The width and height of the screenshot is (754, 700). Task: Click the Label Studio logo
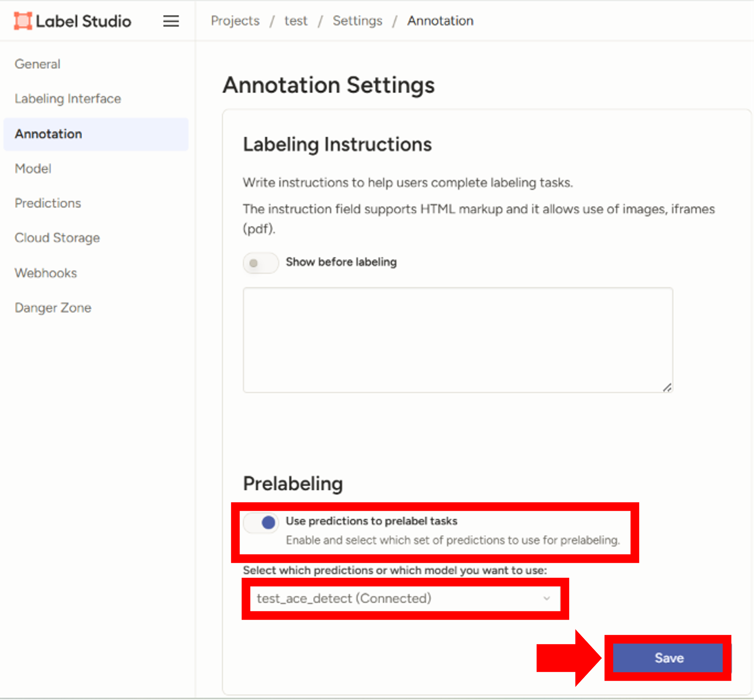(x=72, y=21)
